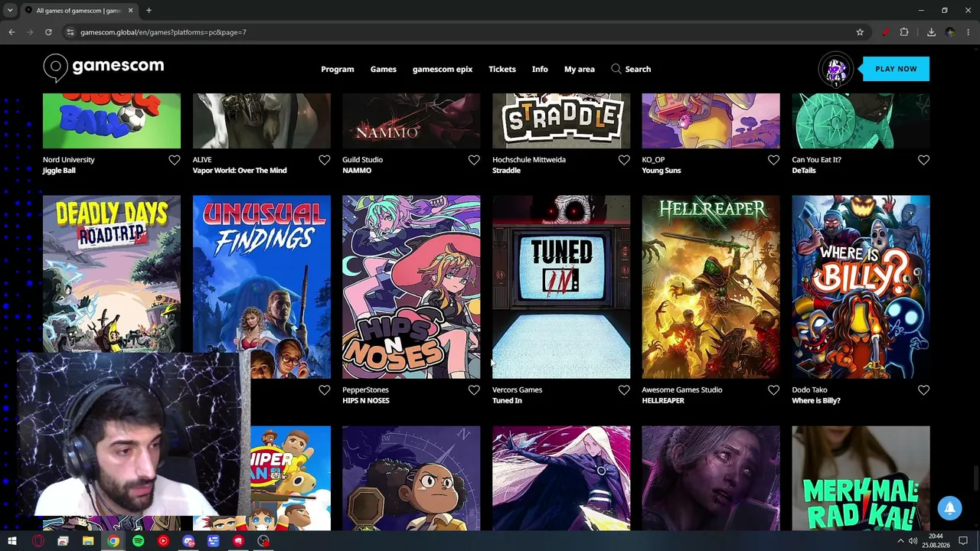
Task: Favorite Jiggle Ball with the heart
Action: coord(175,160)
